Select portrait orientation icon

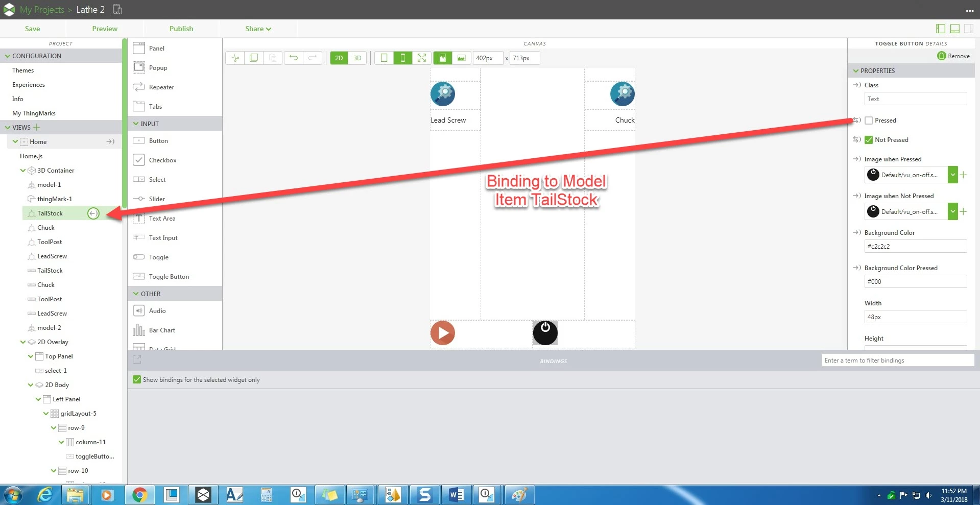[443, 58]
